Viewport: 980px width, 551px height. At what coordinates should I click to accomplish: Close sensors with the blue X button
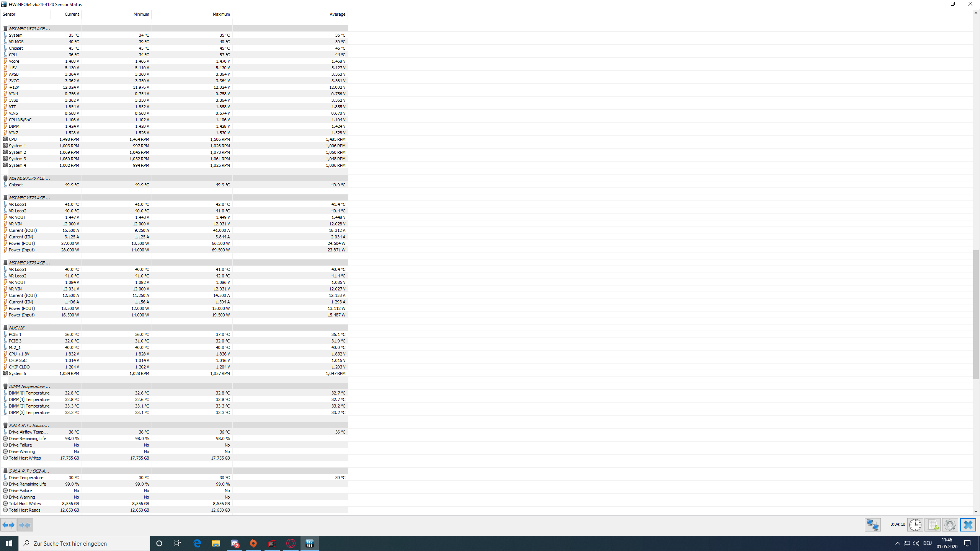tap(968, 525)
